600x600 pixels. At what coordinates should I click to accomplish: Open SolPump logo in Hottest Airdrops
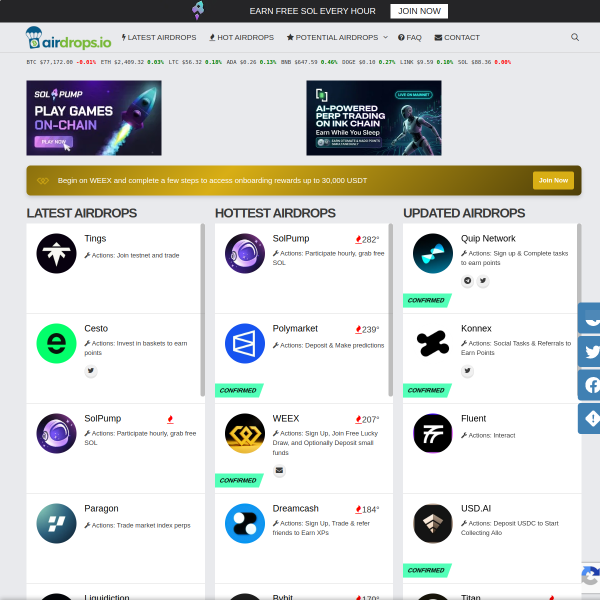coord(245,253)
